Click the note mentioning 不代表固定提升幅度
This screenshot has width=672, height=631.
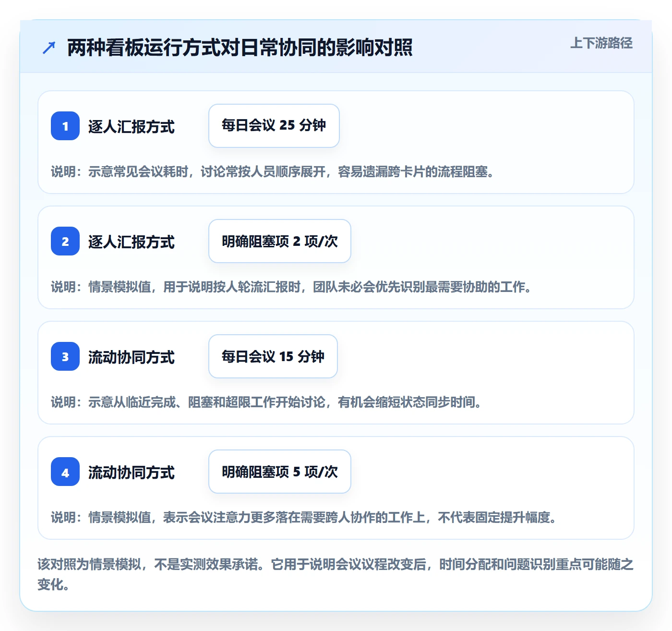coord(305,518)
